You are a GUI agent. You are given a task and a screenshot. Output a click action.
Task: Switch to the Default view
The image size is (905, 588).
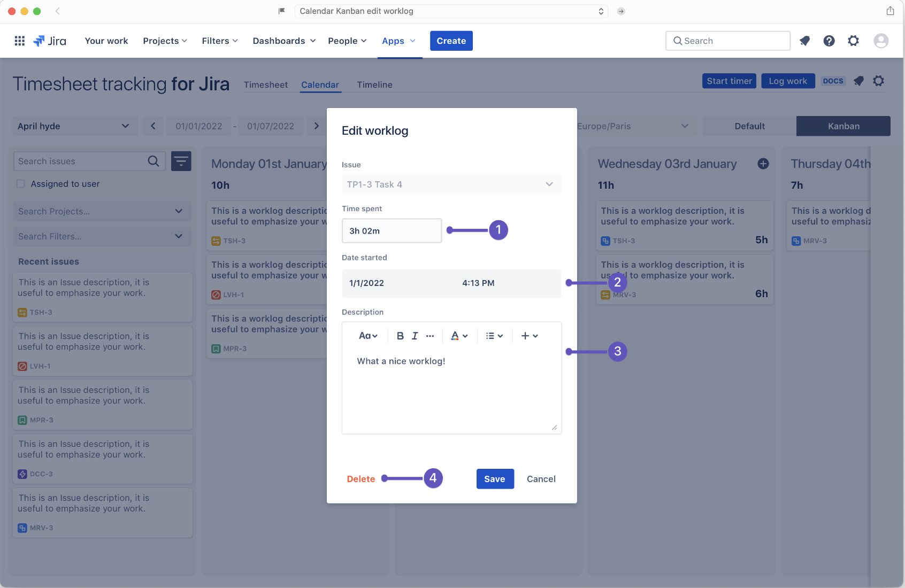[749, 126]
